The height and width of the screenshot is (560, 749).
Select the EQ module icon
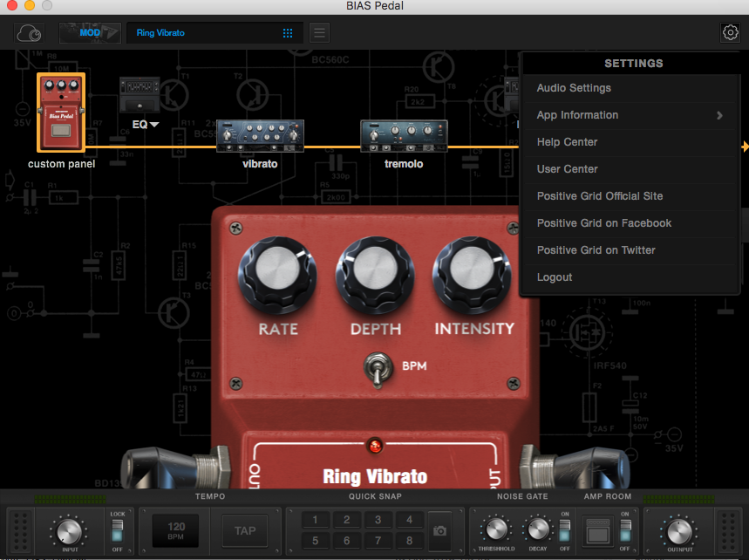[x=140, y=94]
